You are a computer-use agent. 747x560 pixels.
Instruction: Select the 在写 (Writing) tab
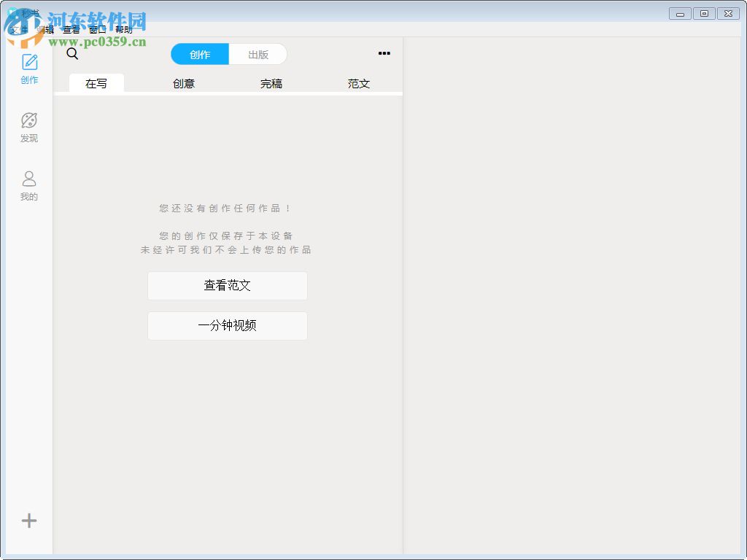(96, 83)
